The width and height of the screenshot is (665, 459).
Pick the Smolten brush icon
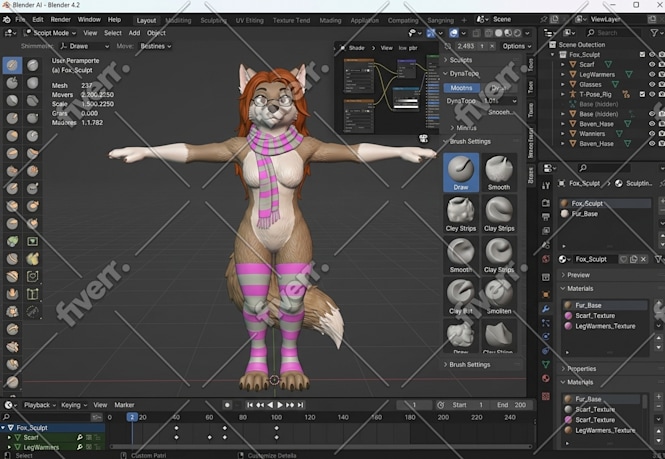499,297
